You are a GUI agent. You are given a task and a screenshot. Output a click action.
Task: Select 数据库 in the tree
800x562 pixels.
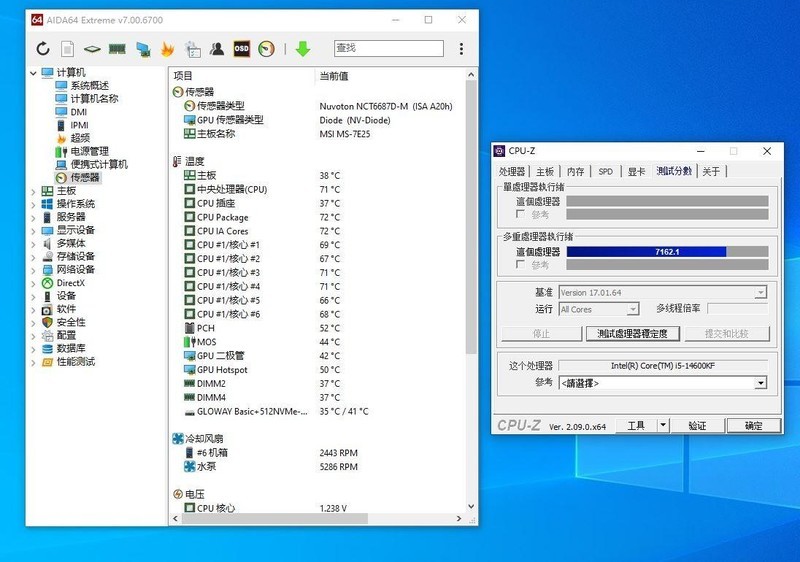tap(63, 348)
